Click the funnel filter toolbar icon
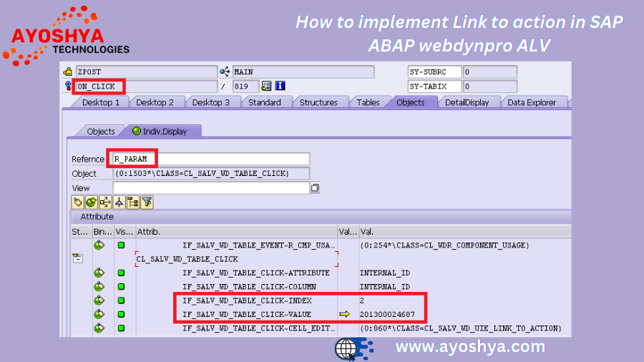This screenshot has width=644, height=362. point(147,202)
